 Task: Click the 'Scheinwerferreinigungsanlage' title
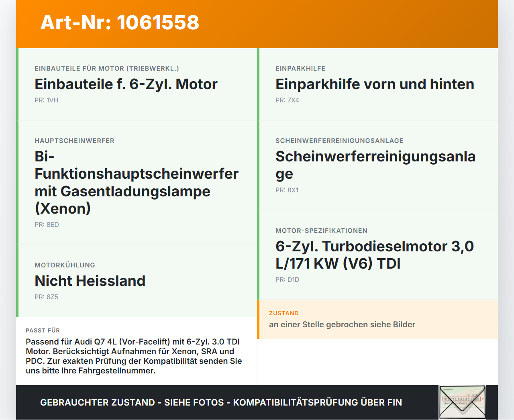tap(375, 165)
